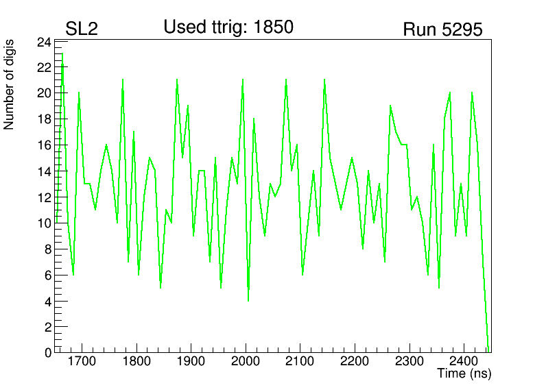Click the 'Time (ns)' x-axis title
This screenshot has height=392, width=546.
pyautogui.click(x=464, y=374)
